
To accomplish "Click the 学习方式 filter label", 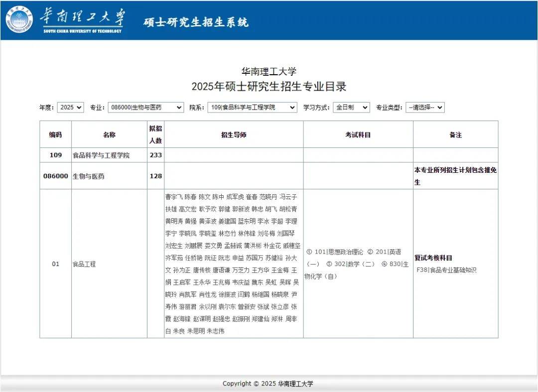I will click(x=316, y=108).
